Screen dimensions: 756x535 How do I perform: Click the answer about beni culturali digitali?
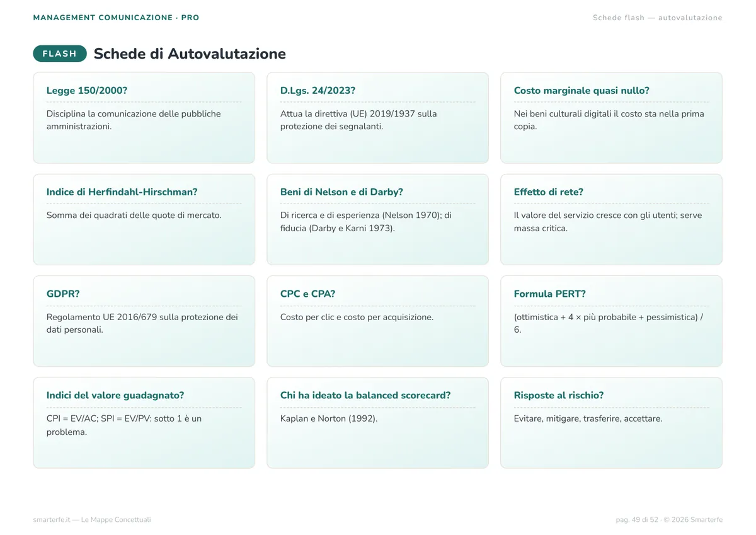609,120
